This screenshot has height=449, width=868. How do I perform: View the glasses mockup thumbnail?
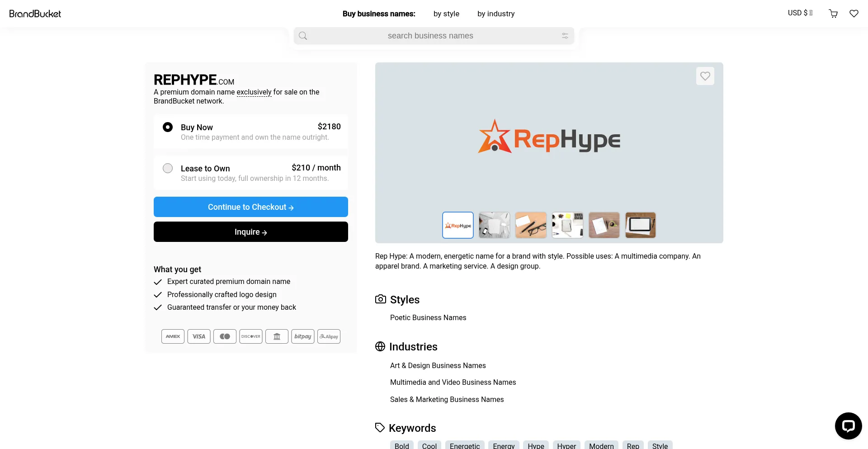(531, 225)
